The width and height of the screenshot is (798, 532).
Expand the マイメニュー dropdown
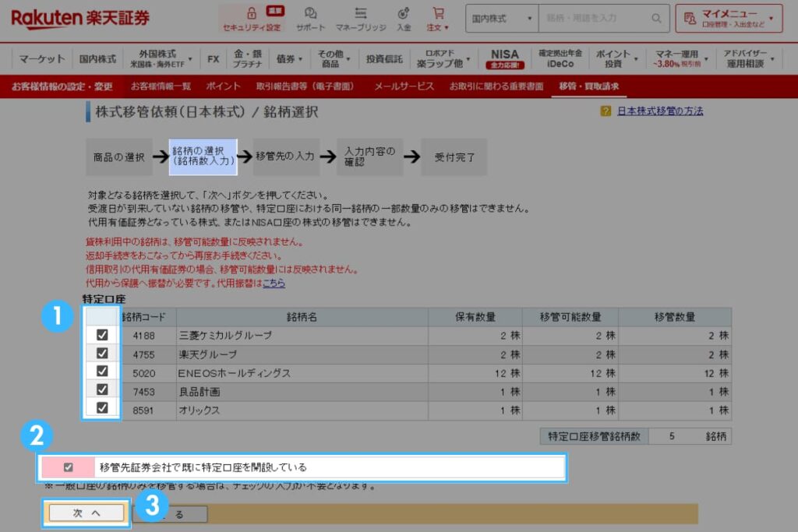tap(729, 17)
